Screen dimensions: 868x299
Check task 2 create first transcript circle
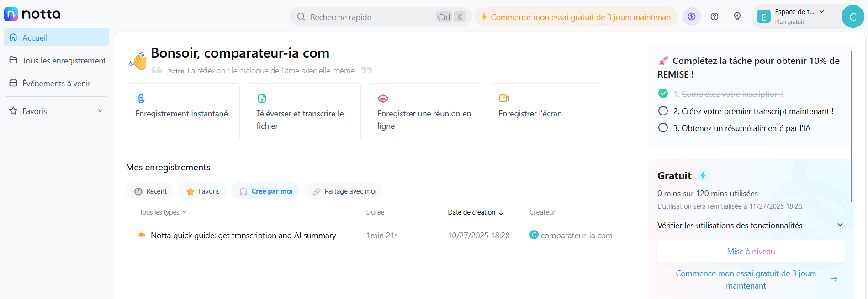click(x=663, y=111)
